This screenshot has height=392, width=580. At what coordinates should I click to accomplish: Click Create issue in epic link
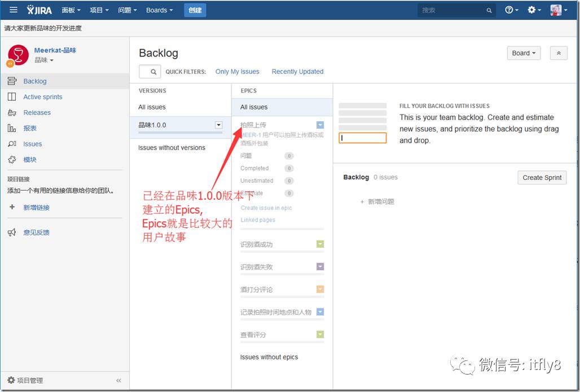tap(266, 208)
